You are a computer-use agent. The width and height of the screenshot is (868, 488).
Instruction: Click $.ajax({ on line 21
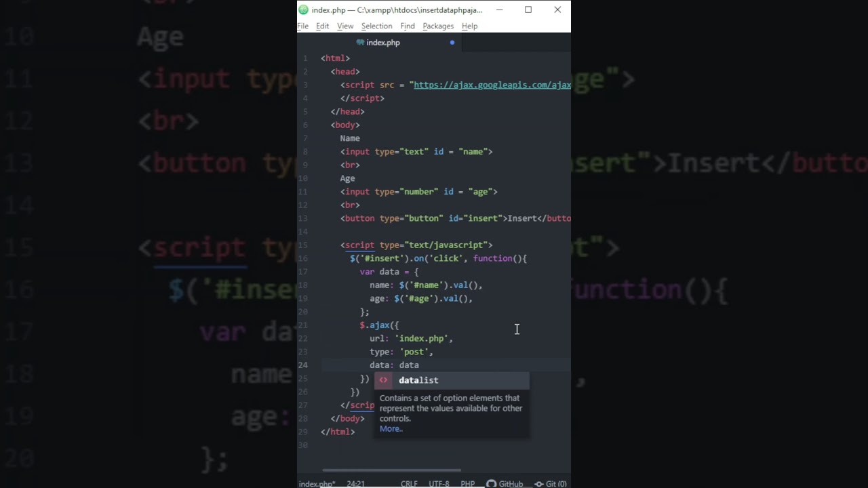click(380, 325)
